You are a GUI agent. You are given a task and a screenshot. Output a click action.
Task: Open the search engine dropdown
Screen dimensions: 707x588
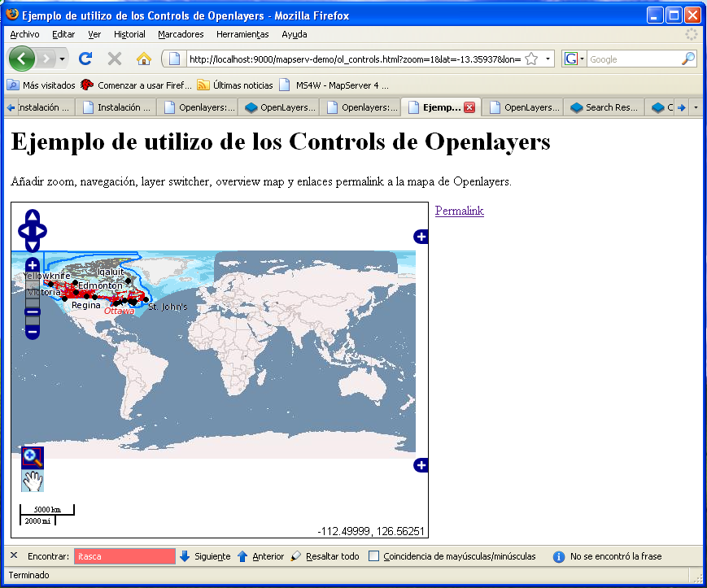pos(574,59)
